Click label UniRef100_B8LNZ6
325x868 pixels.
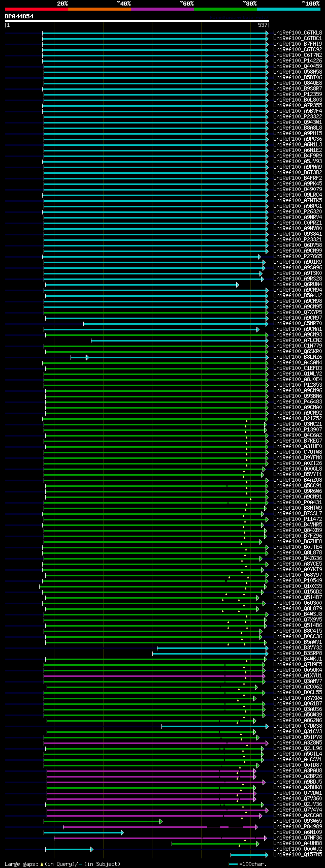(x=298, y=357)
